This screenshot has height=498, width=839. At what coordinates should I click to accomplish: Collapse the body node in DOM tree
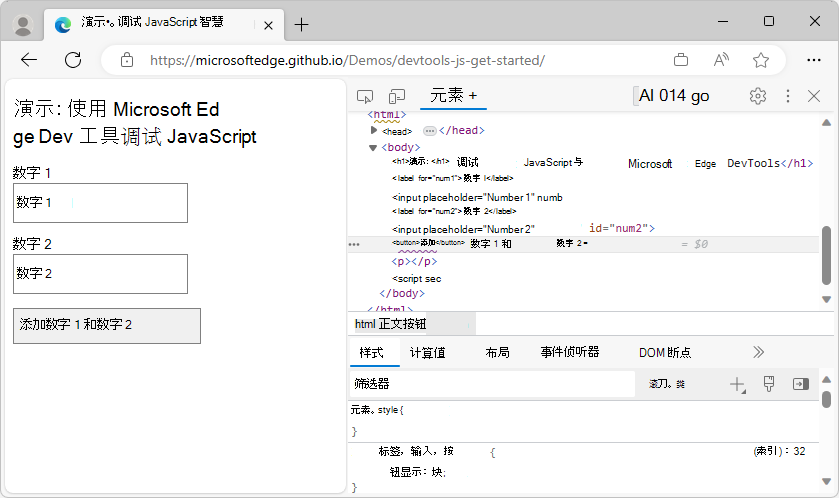pos(373,148)
